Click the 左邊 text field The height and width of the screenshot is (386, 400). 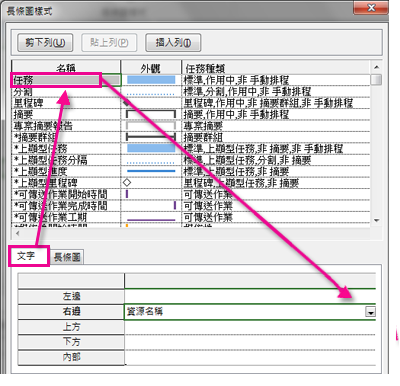pyautogui.click(x=250, y=296)
